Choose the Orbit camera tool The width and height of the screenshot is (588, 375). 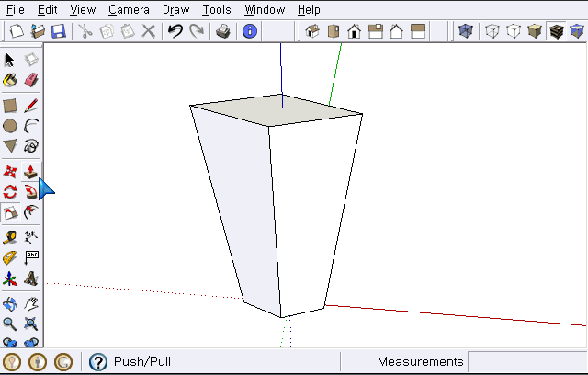10,303
